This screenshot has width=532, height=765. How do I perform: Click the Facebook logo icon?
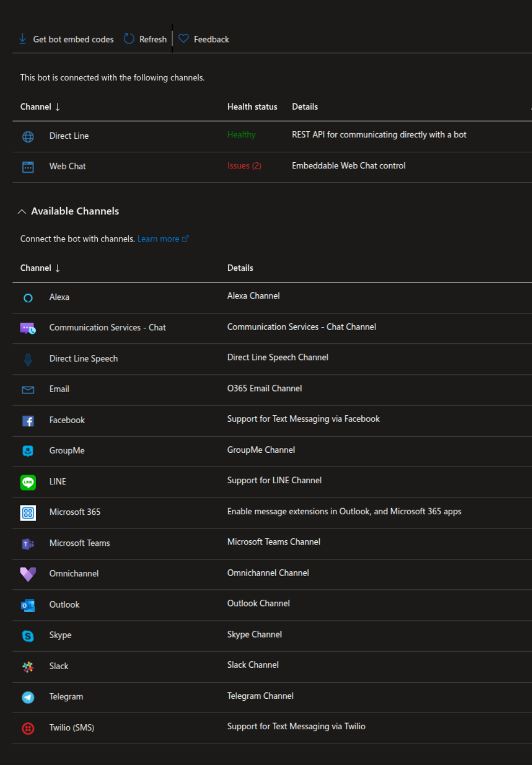(x=28, y=421)
